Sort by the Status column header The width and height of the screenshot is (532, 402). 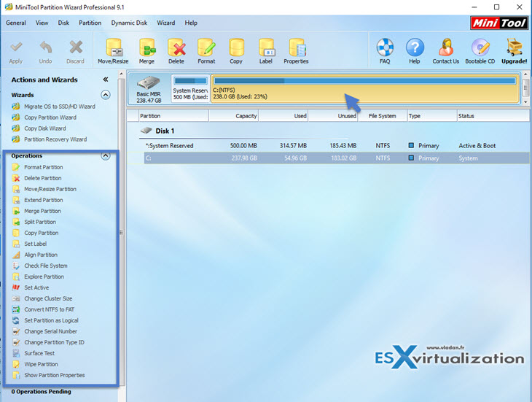click(493, 116)
